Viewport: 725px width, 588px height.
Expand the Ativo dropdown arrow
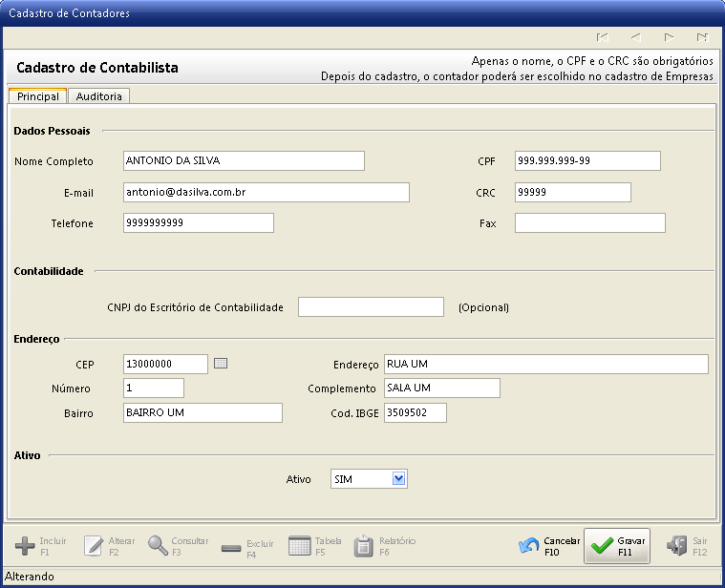tap(399, 478)
